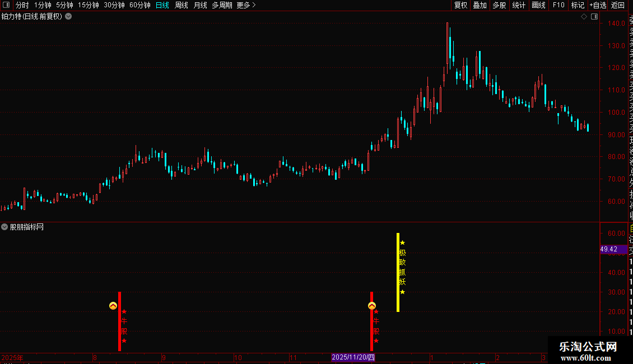Click the 49.42 indicator value label
This screenshot has height=364, width=633.
pyautogui.click(x=613, y=249)
